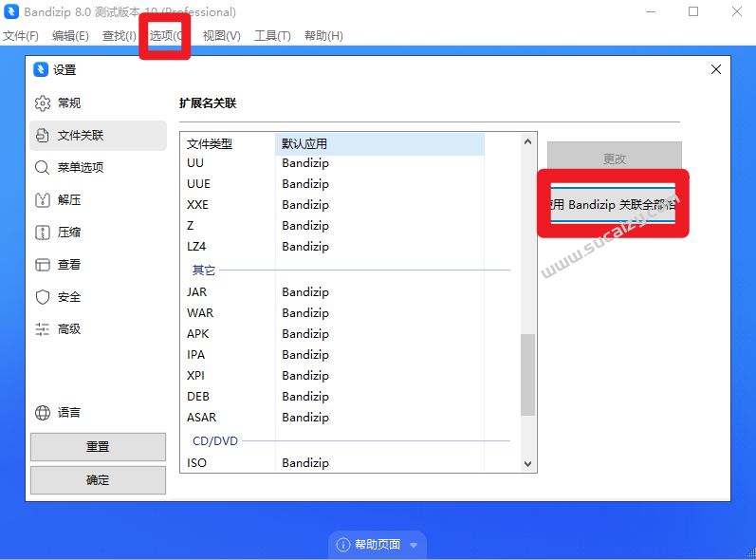756x560 pixels.
Task: Select the UU extension row
Action: 334,163
